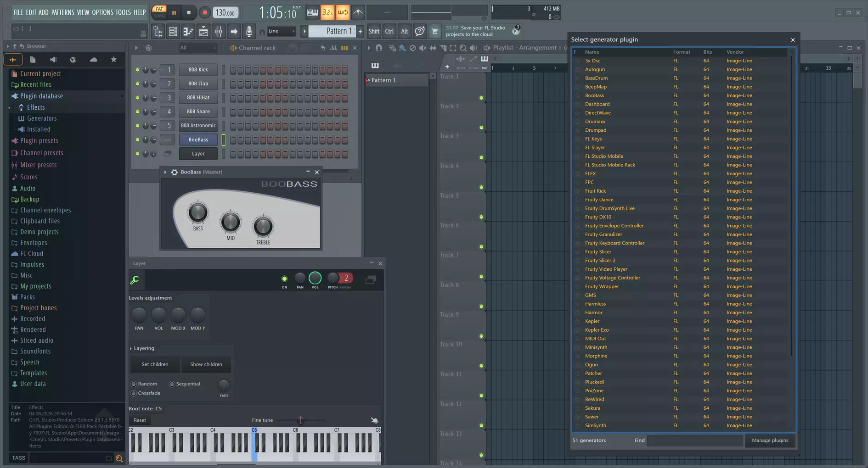
Task: Open BooBass plugin gear options
Action: (x=175, y=172)
